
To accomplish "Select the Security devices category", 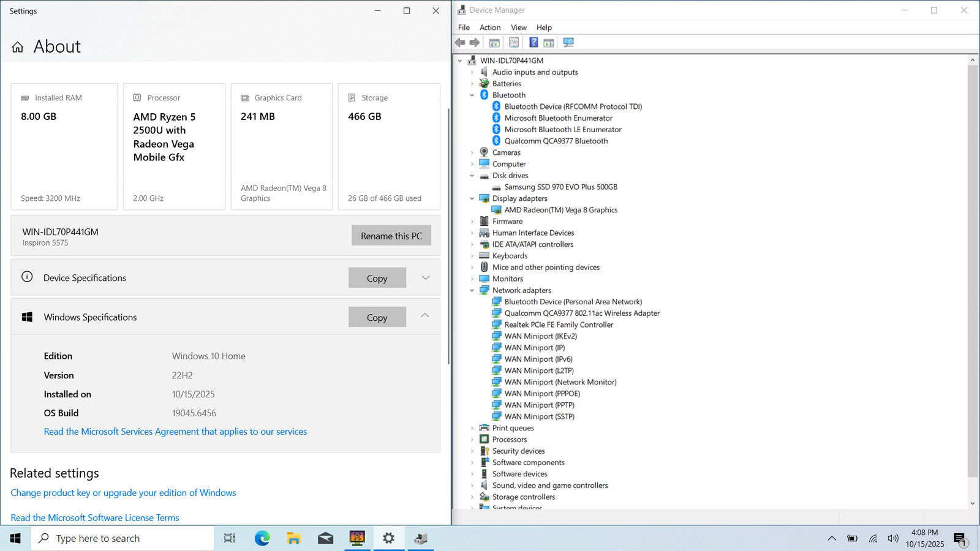I will click(518, 451).
